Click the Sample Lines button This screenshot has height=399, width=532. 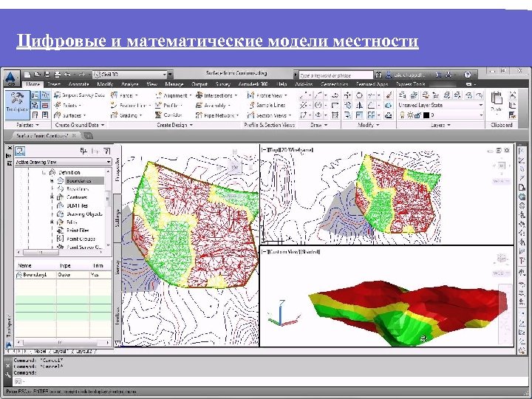pos(267,105)
